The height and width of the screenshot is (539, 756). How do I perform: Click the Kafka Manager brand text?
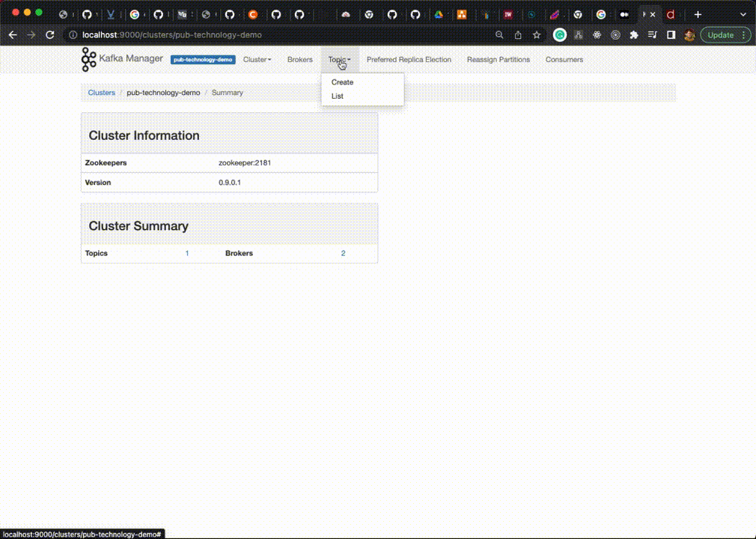[131, 58]
